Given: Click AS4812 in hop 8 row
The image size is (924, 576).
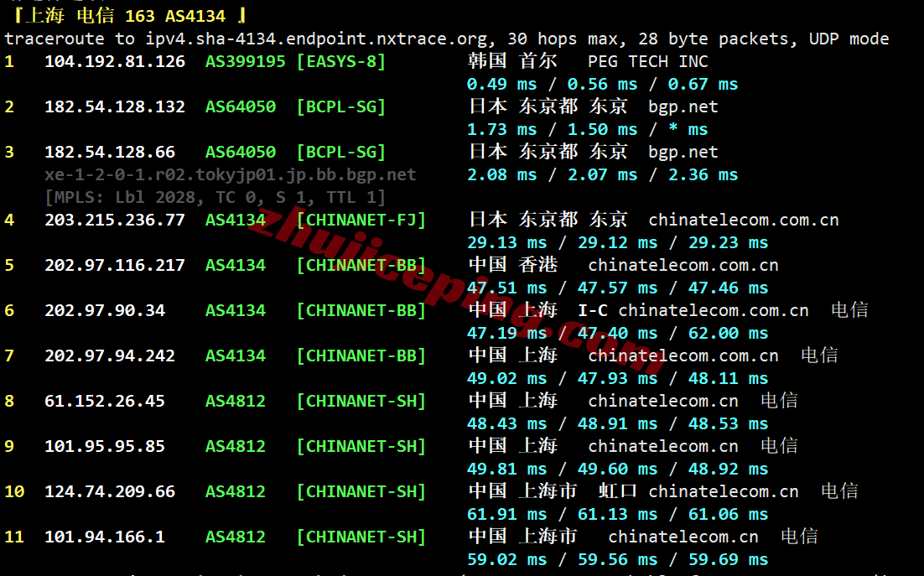Looking at the screenshot, I should (x=235, y=401).
